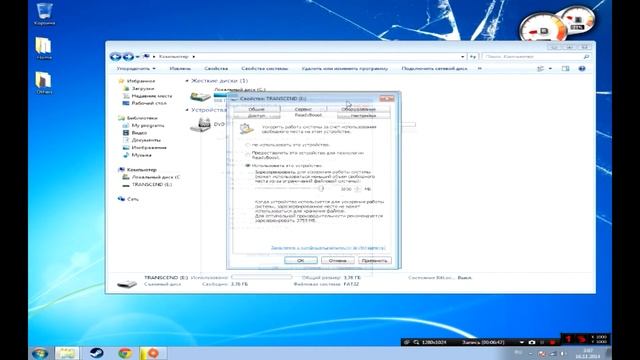The width and height of the screenshot is (640, 360).
Task: Pause the recording in the recorder bar
Action: (542, 342)
